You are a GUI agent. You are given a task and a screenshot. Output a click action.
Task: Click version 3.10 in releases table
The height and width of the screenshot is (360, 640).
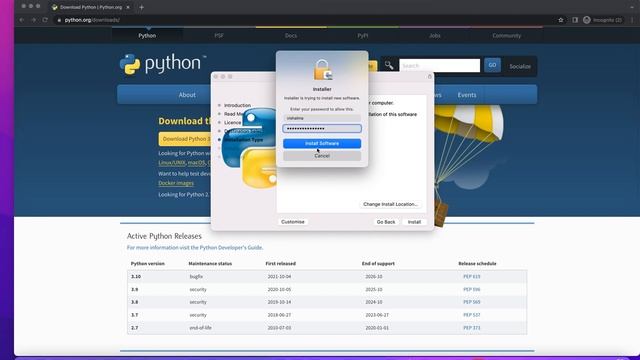tap(136, 276)
